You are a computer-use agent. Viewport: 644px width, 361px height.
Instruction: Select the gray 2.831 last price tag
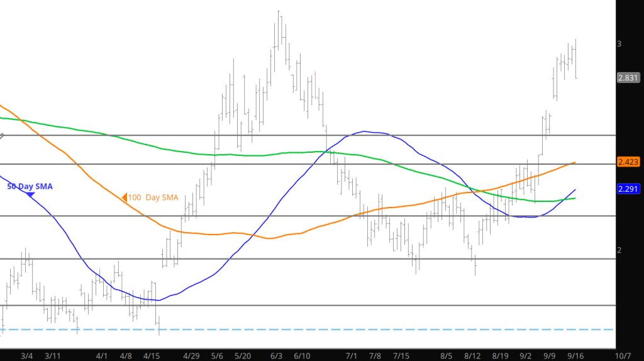tap(628, 78)
